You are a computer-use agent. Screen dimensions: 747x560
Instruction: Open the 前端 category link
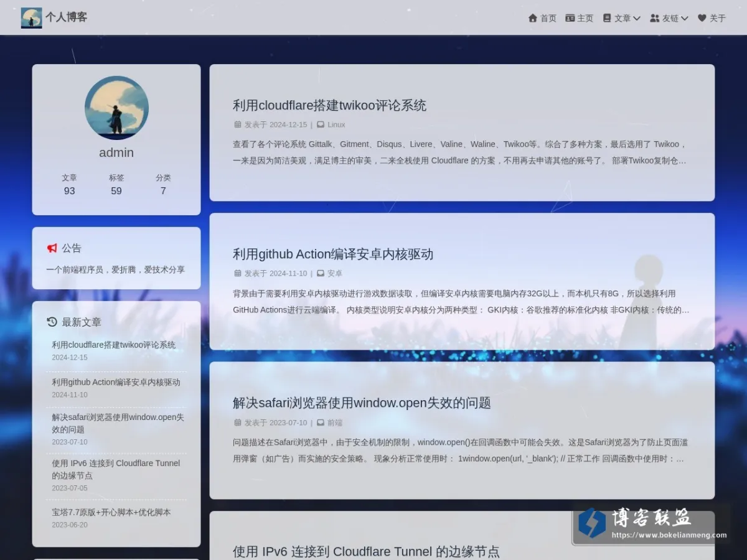coord(335,422)
